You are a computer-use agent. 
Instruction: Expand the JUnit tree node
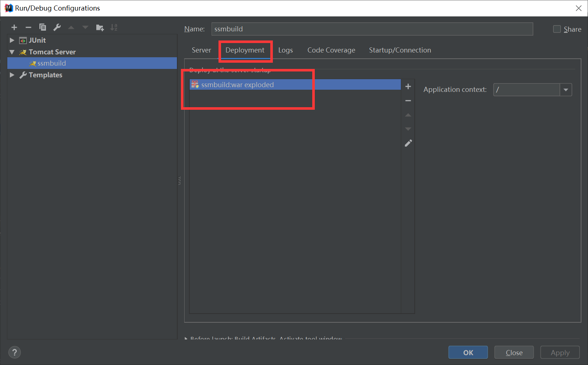12,40
